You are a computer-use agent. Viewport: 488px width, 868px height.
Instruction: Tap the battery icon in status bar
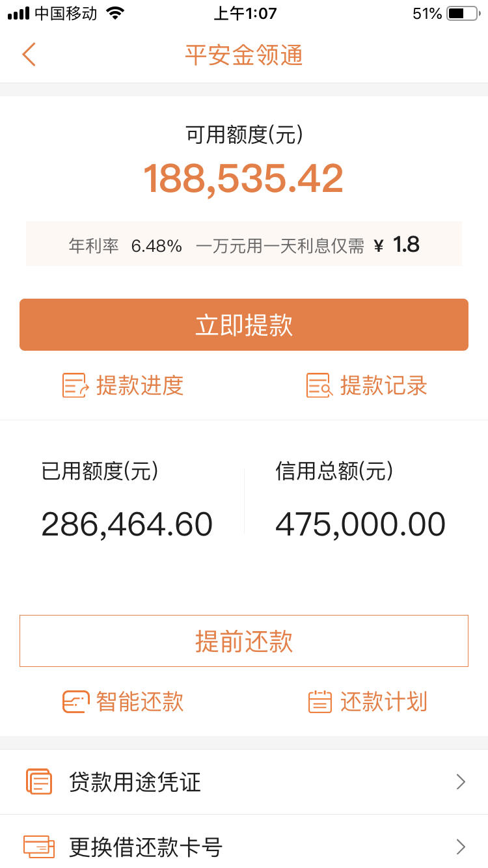tap(463, 13)
